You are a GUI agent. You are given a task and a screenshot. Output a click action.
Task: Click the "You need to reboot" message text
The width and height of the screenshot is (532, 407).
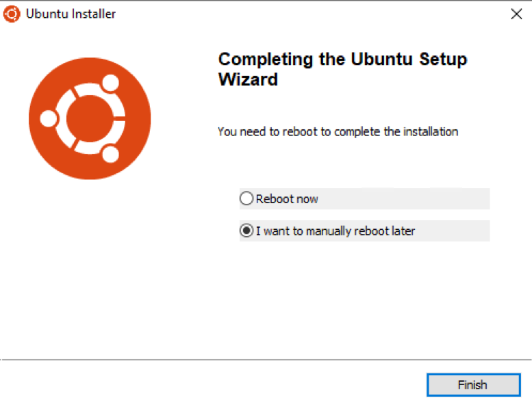338,131
